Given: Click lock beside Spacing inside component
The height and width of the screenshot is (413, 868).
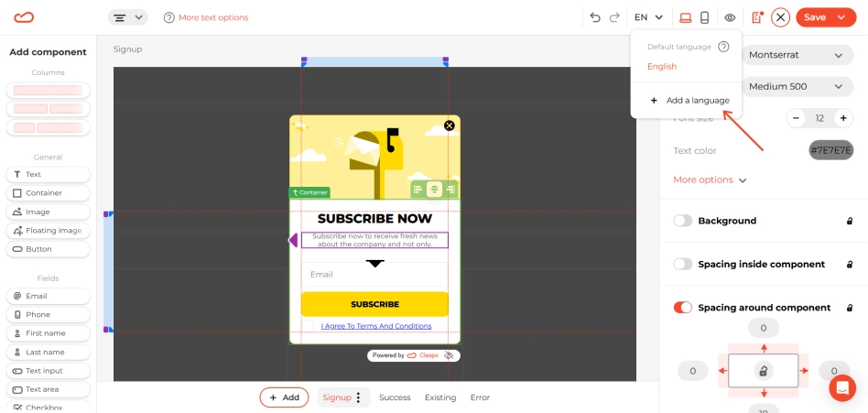Looking at the screenshot, I should pyautogui.click(x=850, y=264).
